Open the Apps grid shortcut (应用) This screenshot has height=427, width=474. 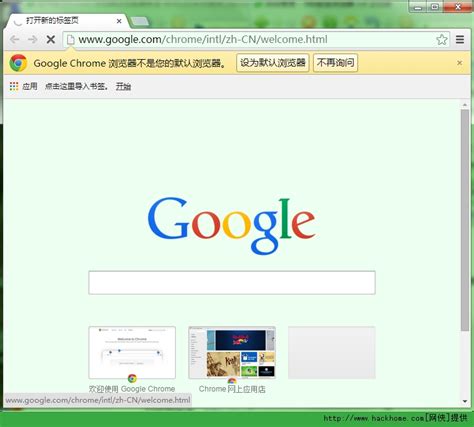(x=23, y=86)
